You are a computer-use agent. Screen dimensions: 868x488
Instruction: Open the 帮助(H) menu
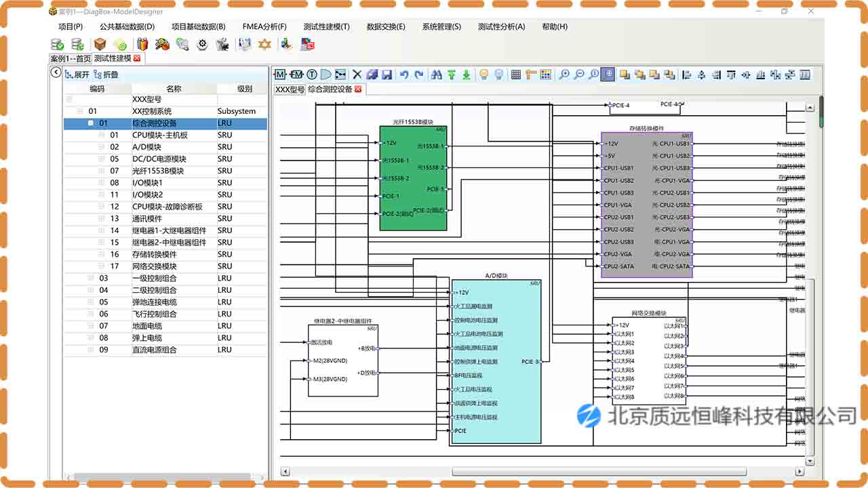(555, 27)
